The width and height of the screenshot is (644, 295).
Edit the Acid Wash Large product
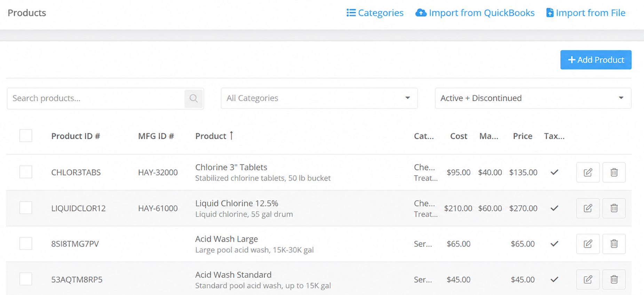tap(588, 244)
